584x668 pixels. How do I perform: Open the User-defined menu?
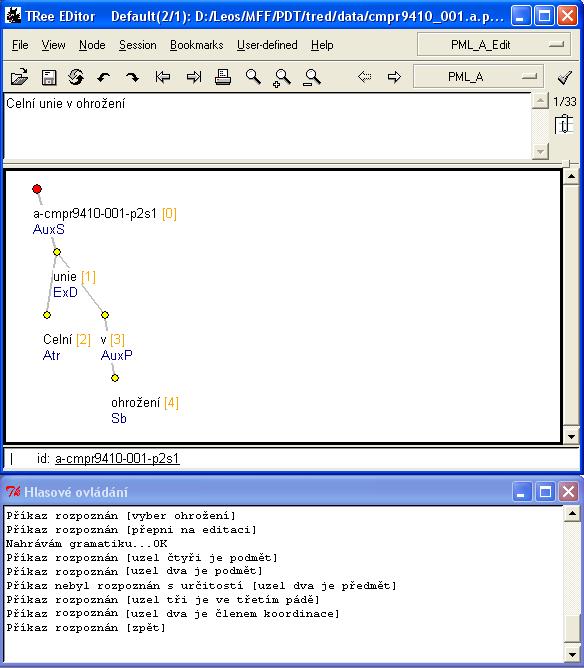[x=267, y=45]
